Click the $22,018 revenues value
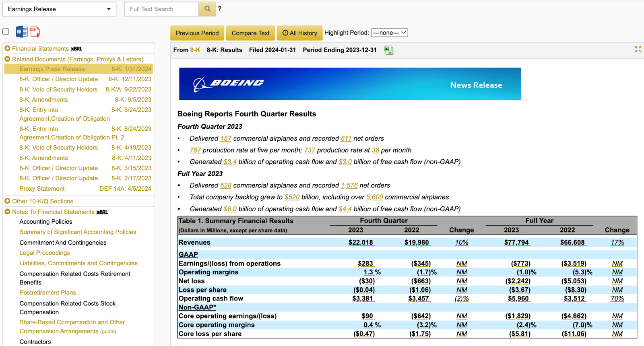The image size is (644, 346). coord(361,242)
